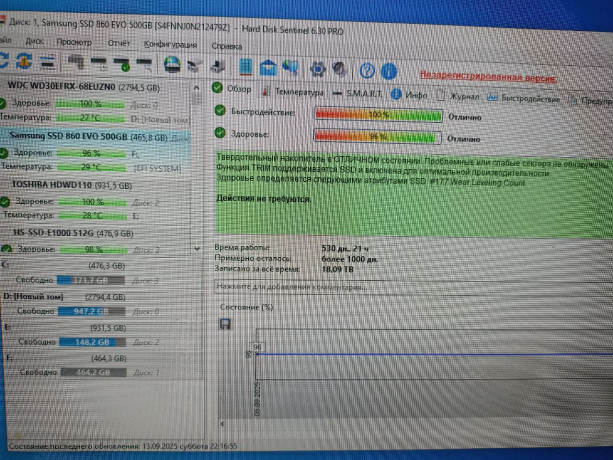Switch to the Журнал tab

point(457,96)
